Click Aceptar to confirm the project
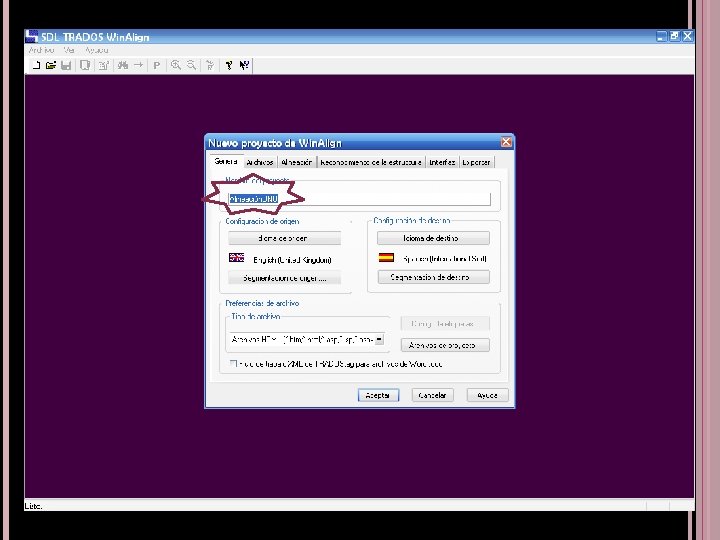 [378, 395]
